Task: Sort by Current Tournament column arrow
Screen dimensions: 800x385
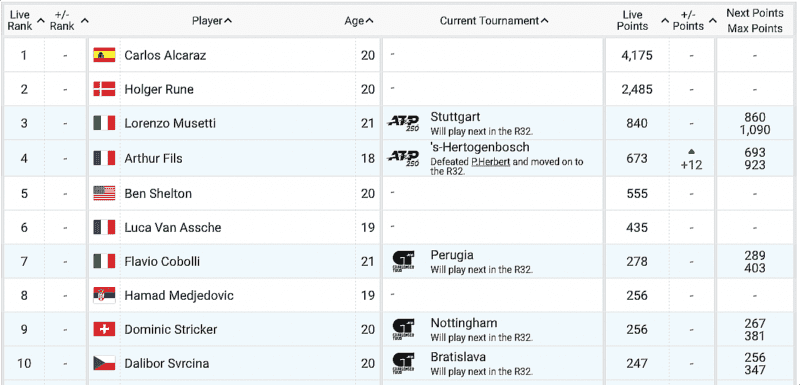Action: (x=544, y=21)
